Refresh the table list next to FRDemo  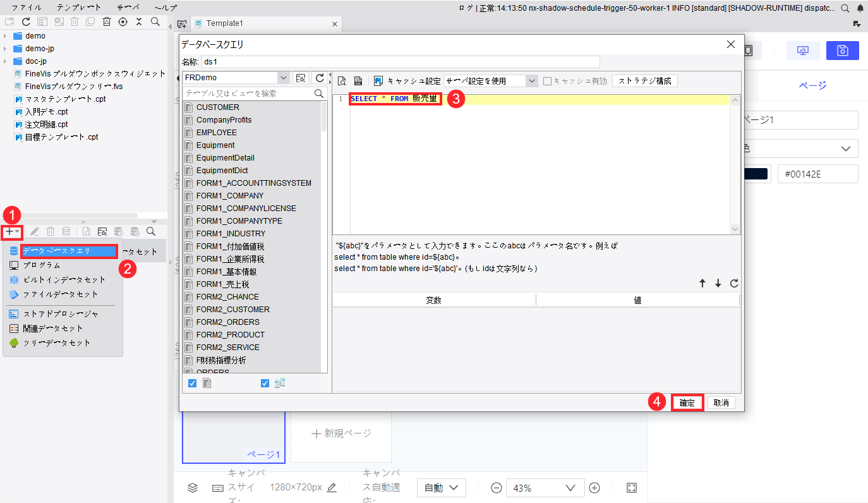(x=320, y=78)
